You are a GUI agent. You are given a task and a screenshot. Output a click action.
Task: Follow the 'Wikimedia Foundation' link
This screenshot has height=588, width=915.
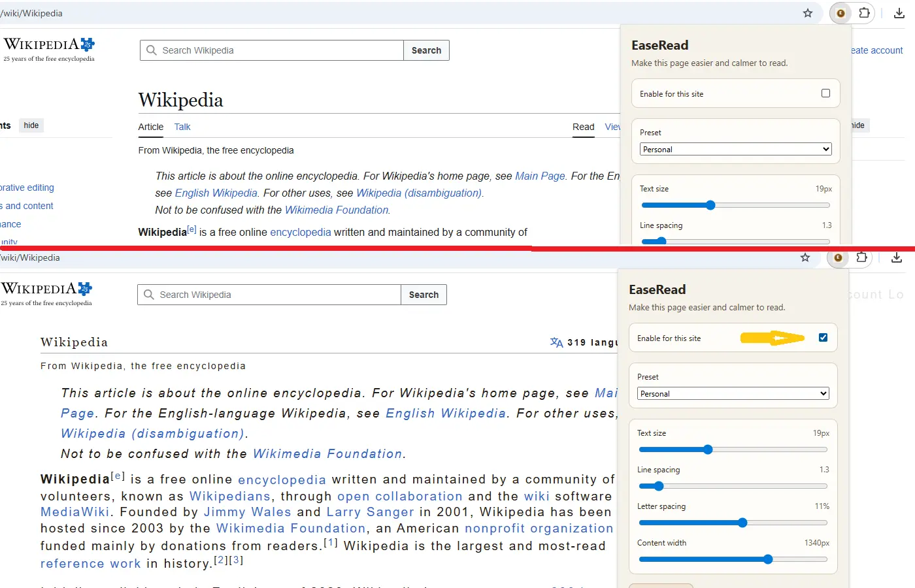[337, 210]
